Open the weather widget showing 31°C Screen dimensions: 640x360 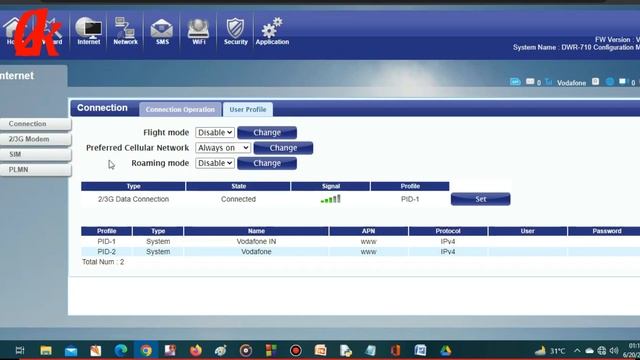click(550, 351)
